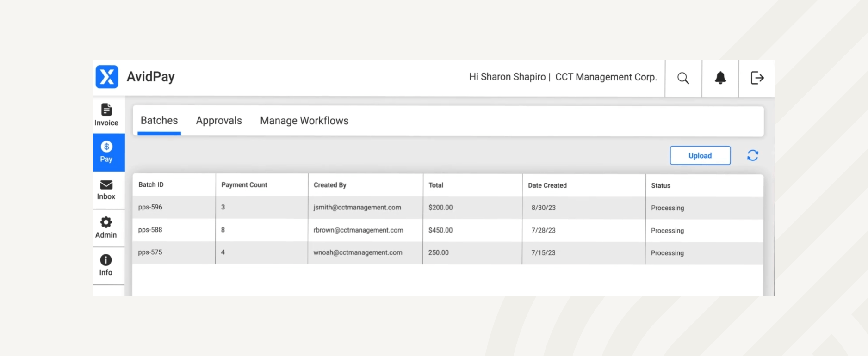The image size is (868, 356).
Task: Open the search magnifier icon
Action: click(683, 78)
